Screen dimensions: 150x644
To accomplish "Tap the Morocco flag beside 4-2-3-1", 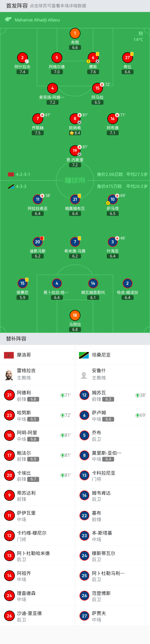I will click(11, 174).
